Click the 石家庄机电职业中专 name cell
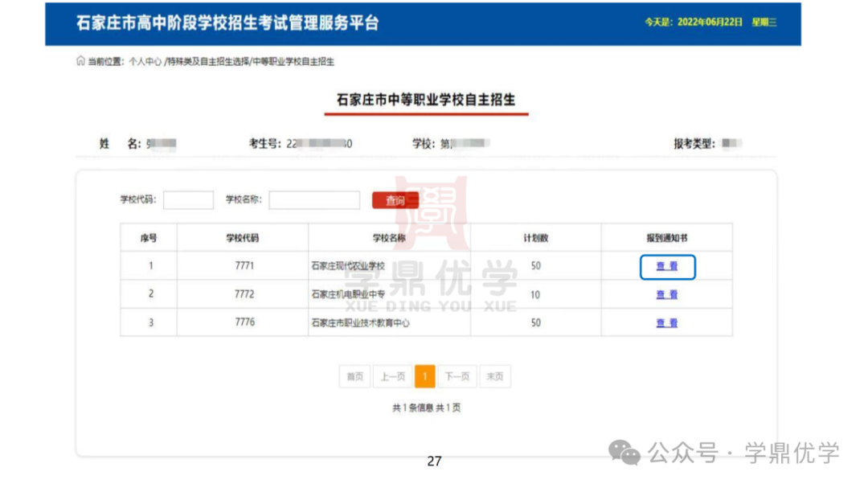This screenshot has width=868, height=488. (389, 294)
